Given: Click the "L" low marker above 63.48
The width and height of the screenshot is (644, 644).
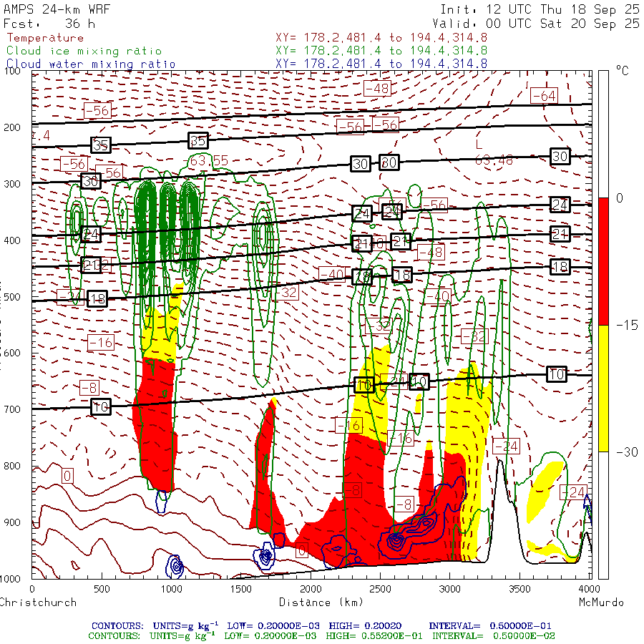Looking at the screenshot, I should point(479,145).
